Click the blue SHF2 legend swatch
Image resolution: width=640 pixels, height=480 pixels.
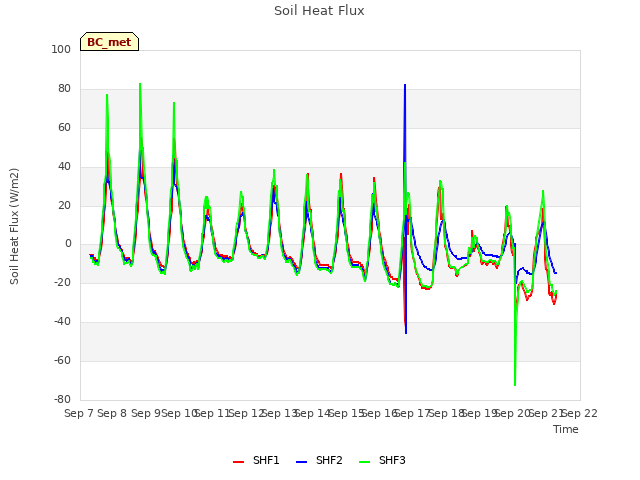[x=301, y=462]
